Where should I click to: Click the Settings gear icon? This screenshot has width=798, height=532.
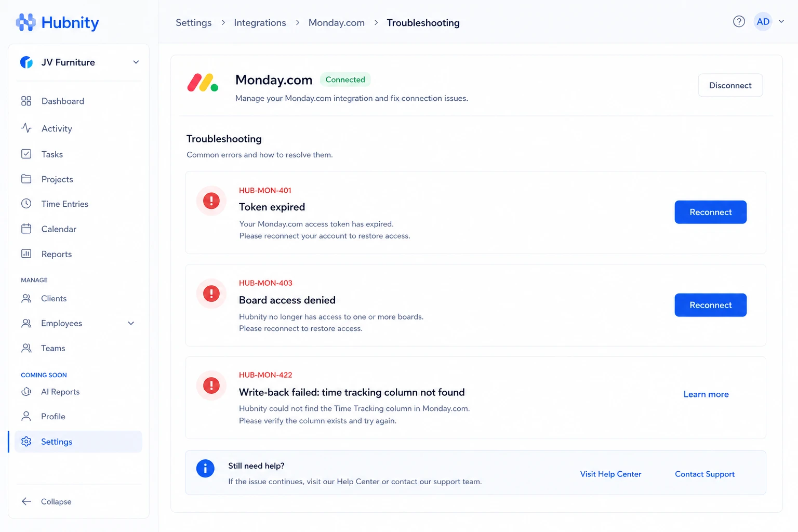[x=26, y=442]
